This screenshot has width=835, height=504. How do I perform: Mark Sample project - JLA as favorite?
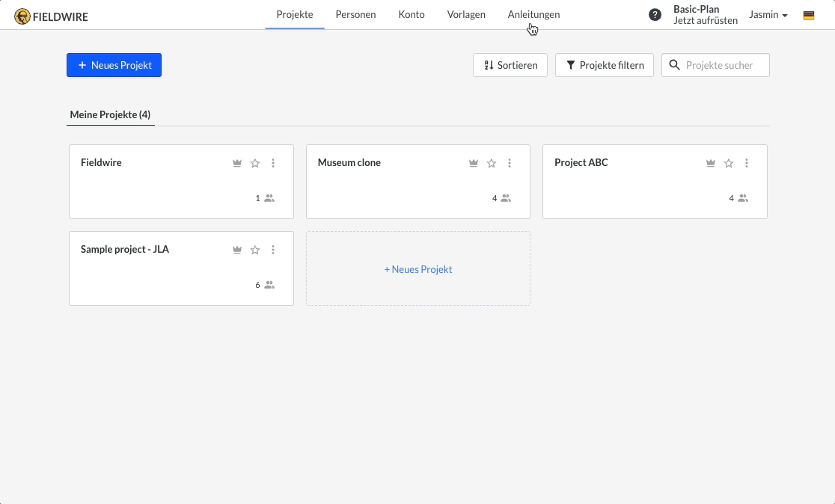pyautogui.click(x=255, y=250)
